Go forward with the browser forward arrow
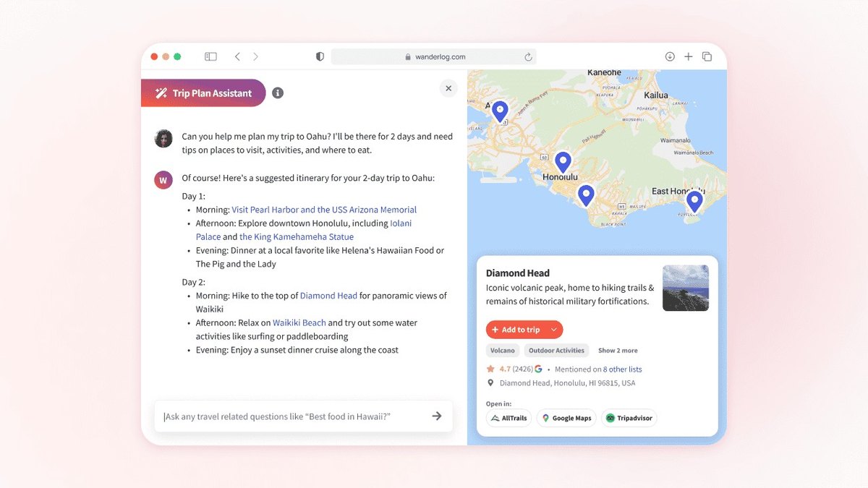868x488 pixels. click(255, 56)
